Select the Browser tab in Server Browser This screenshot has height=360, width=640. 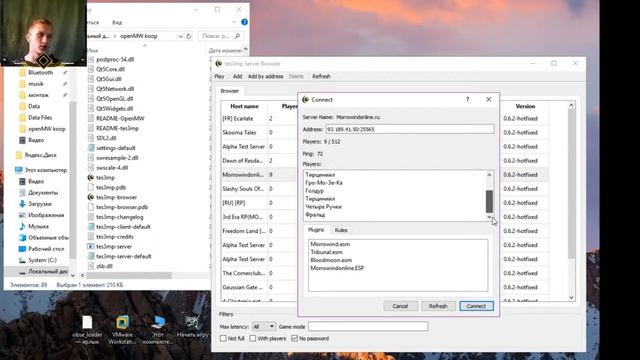click(x=229, y=91)
